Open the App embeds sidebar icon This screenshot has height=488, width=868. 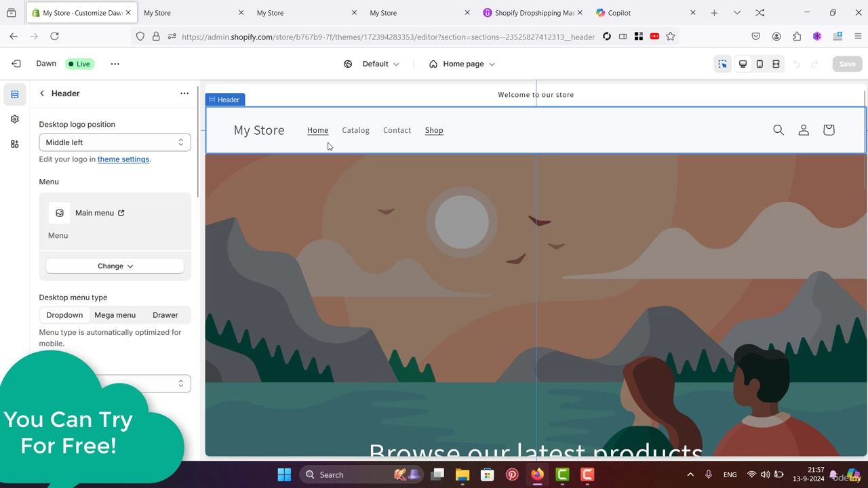pos(14,144)
